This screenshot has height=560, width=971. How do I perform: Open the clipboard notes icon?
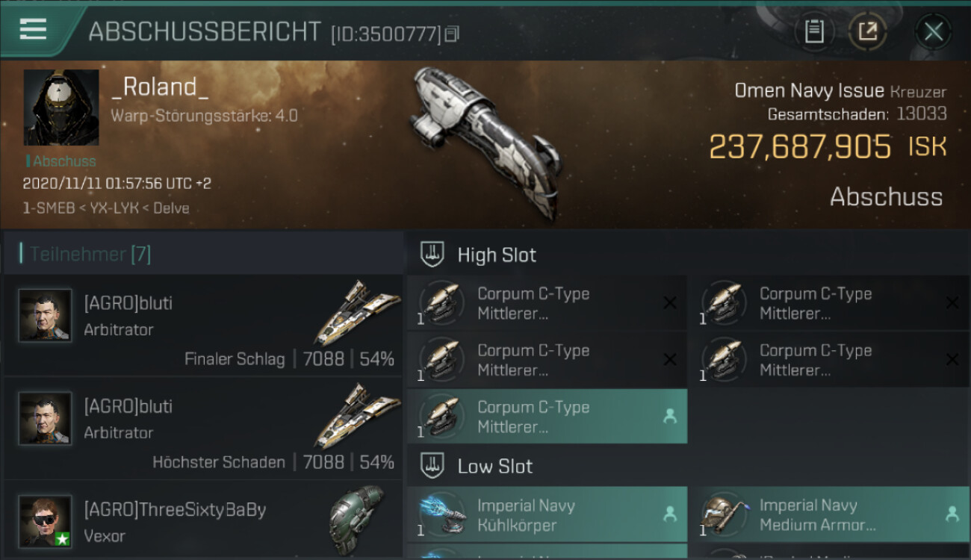click(814, 31)
